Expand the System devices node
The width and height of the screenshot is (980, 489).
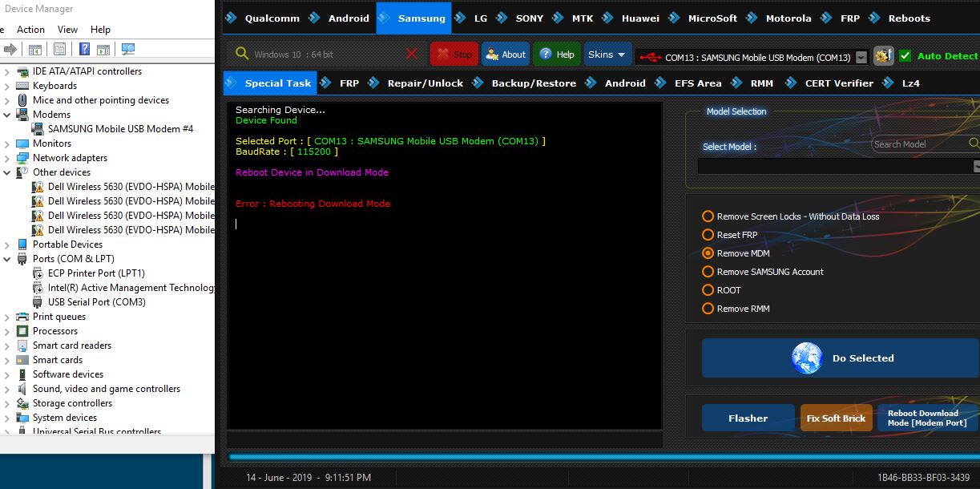click(7, 418)
